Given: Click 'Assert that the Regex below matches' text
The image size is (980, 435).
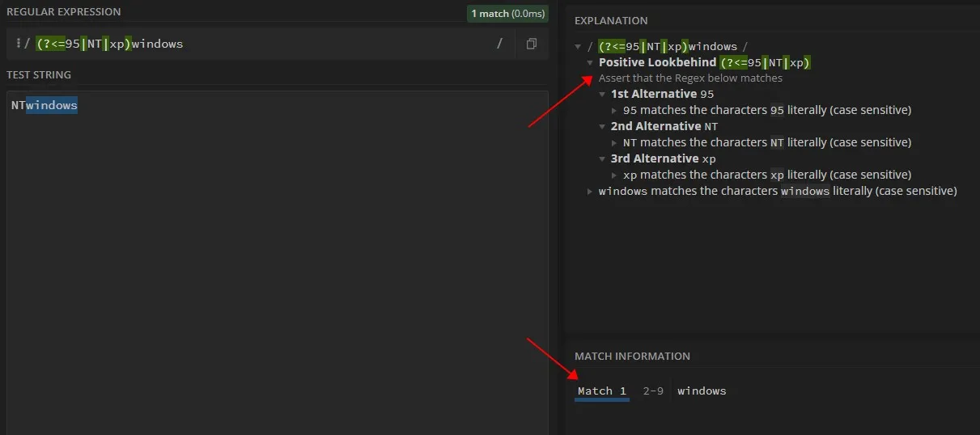Looking at the screenshot, I should (690, 78).
